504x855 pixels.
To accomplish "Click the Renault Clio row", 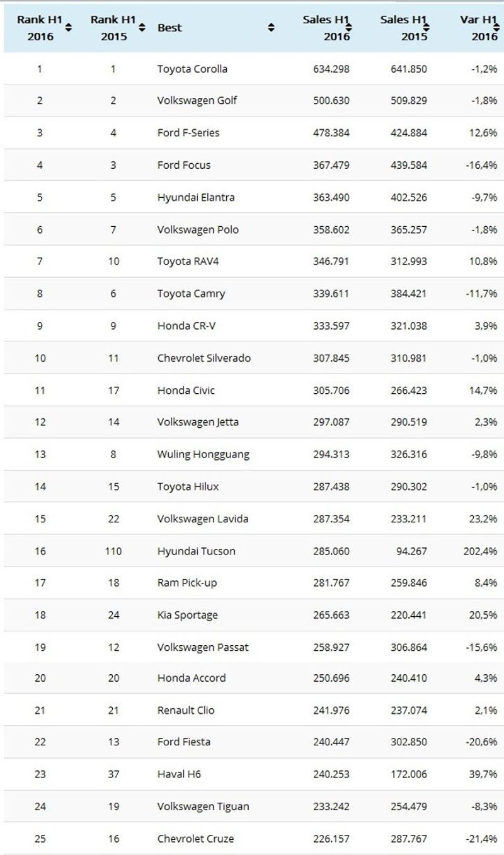I will 252,710.
